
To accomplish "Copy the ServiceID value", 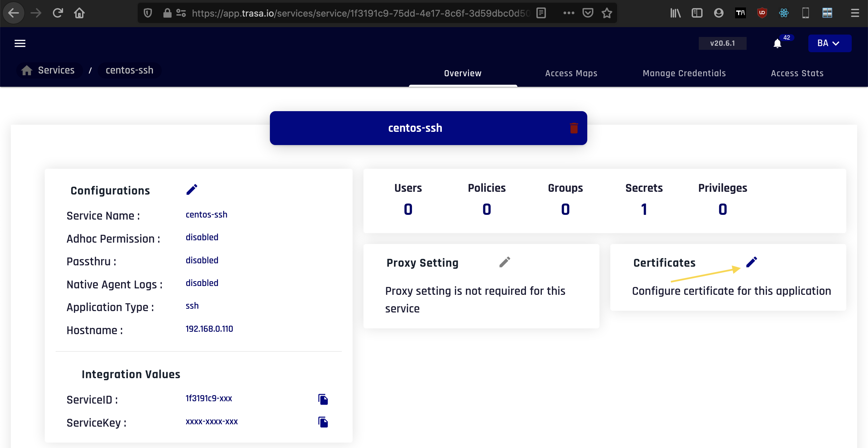I will tap(323, 399).
